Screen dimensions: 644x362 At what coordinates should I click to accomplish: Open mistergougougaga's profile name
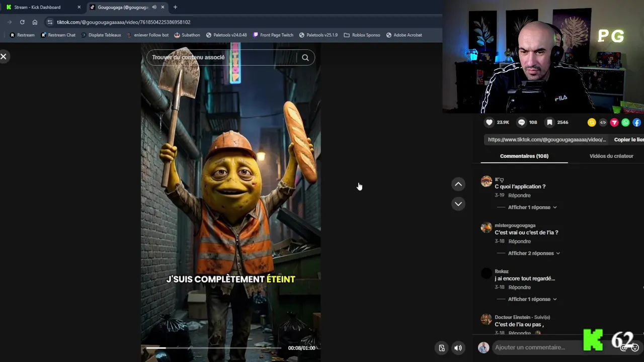(x=515, y=225)
